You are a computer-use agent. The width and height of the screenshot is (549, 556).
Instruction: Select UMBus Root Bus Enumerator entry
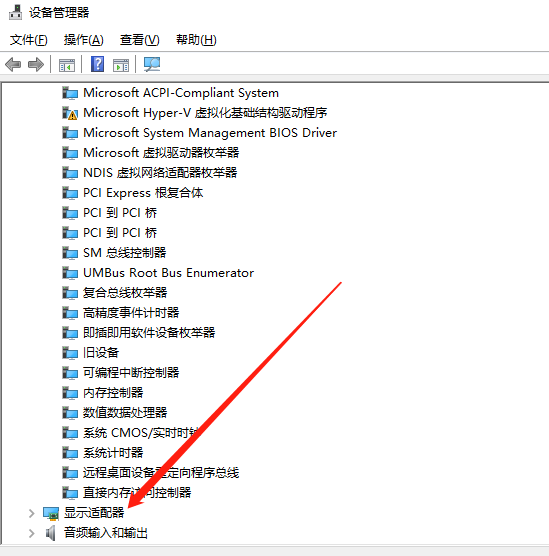168,273
